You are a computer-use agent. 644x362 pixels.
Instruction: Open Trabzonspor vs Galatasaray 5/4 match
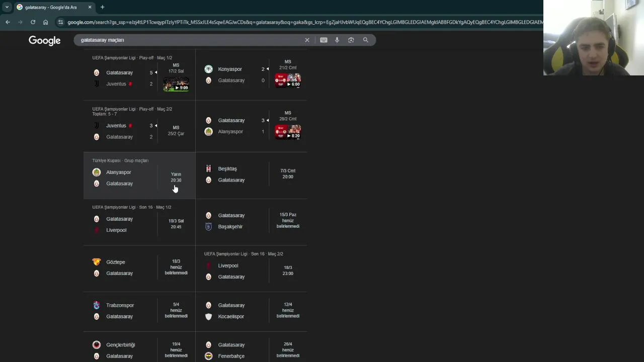(139, 311)
